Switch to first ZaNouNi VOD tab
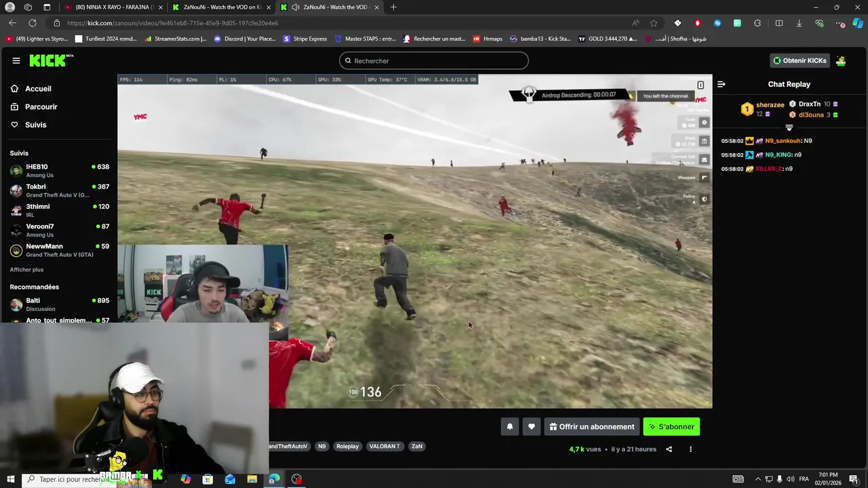868x488 pixels. (220, 7)
